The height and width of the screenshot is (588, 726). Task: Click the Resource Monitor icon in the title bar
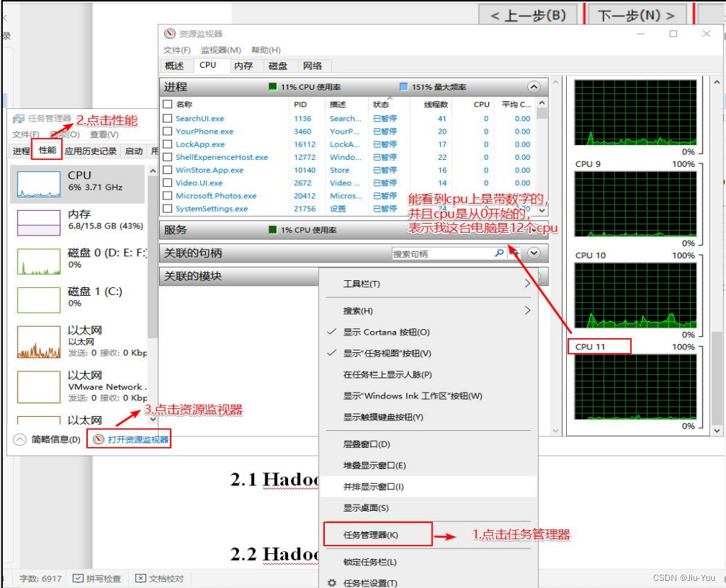click(x=169, y=33)
